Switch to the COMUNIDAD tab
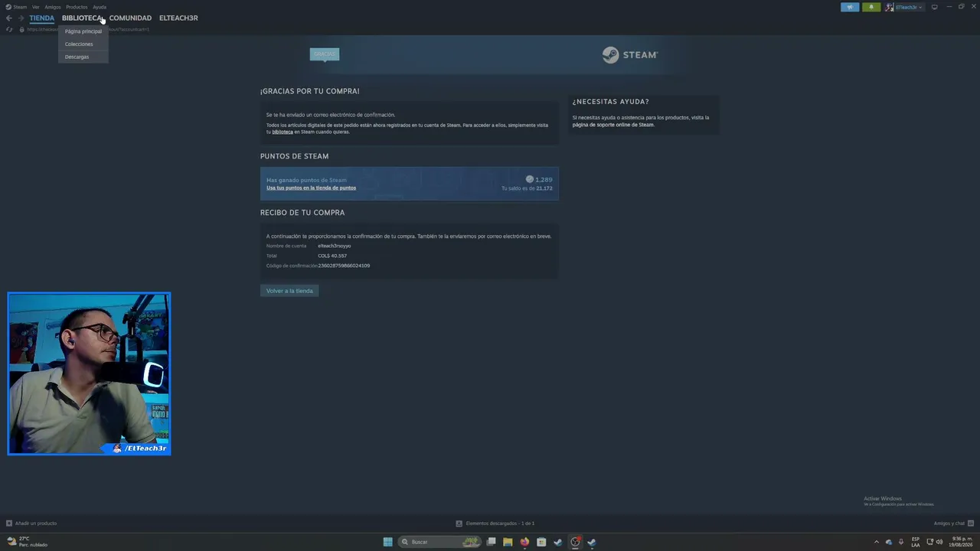This screenshot has width=980, height=551. [x=130, y=18]
